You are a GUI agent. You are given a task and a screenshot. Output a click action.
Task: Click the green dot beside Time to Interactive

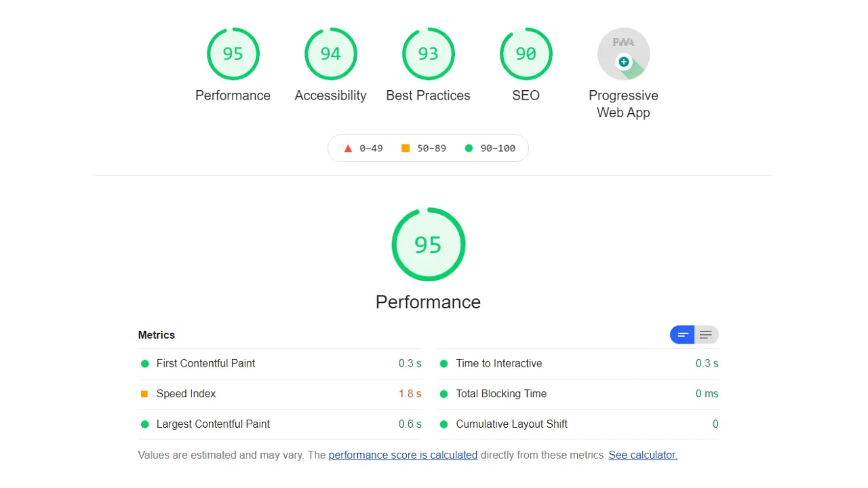coord(443,363)
